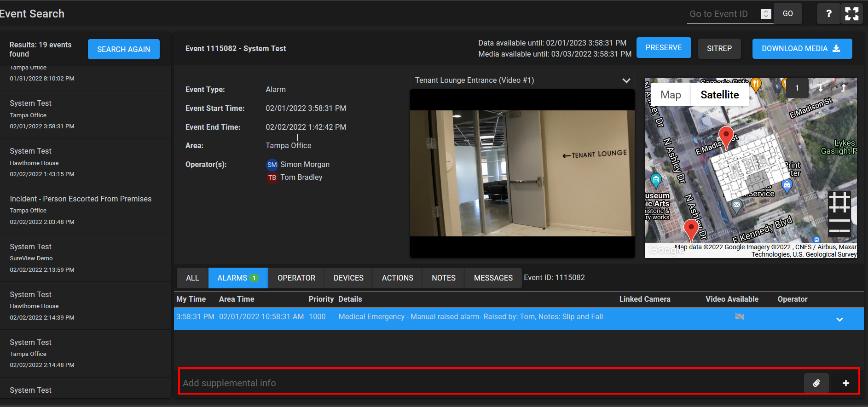Select the ALARMS tab
The width and height of the screenshot is (868, 407).
click(x=238, y=278)
